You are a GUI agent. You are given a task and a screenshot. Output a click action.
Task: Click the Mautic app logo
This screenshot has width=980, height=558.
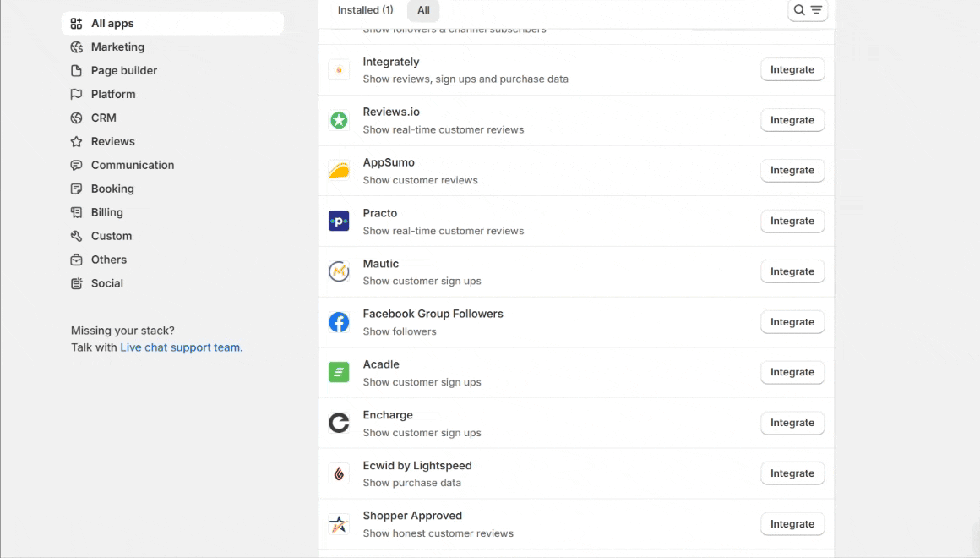pyautogui.click(x=339, y=271)
